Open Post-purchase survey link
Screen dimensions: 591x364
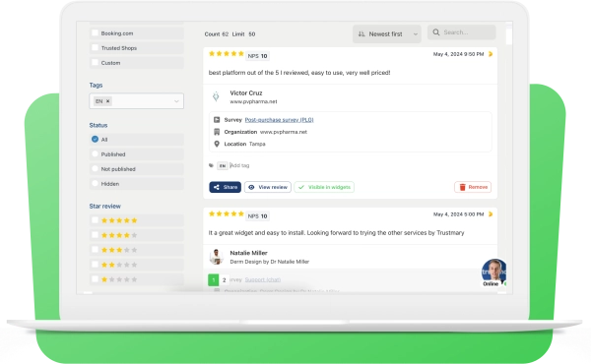pos(280,120)
